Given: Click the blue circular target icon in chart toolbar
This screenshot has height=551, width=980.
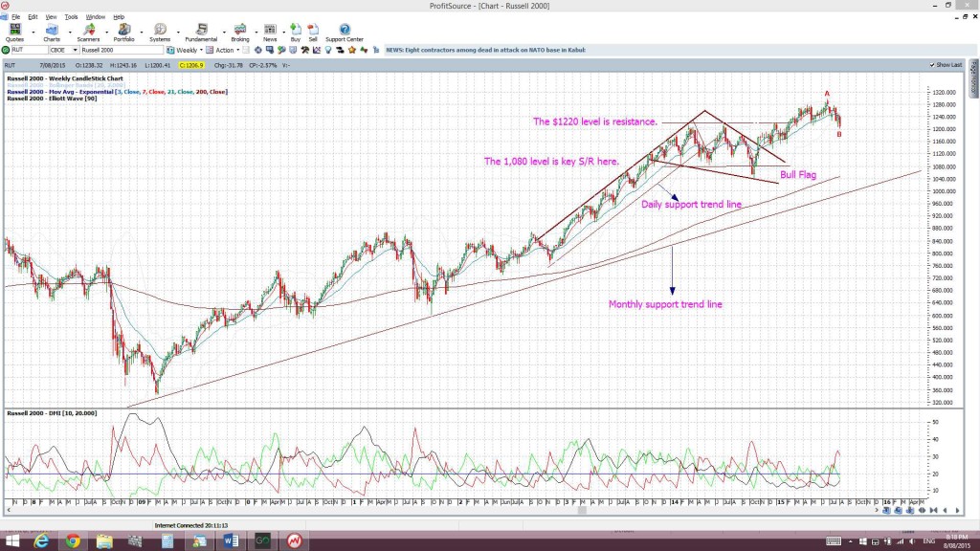Looking at the screenshot, I should tap(258, 50).
